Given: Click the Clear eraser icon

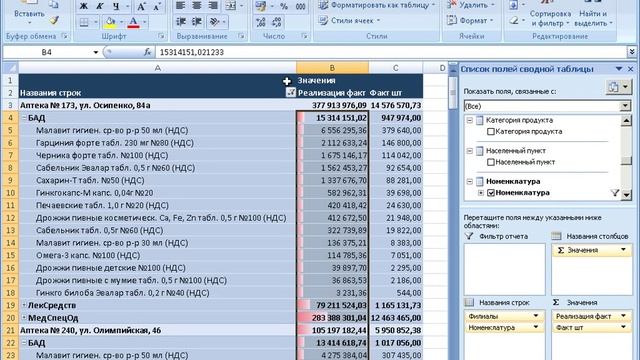Looking at the screenshot, I should pos(514,20).
